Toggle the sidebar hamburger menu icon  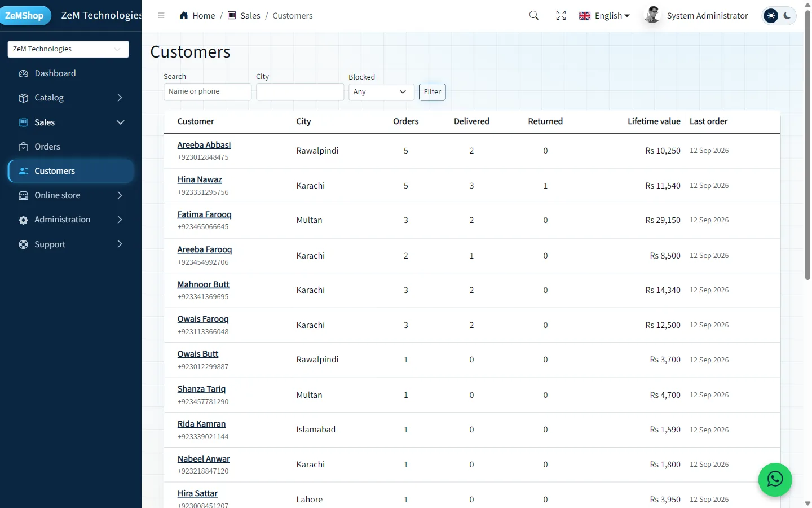(x=161, y=15)
